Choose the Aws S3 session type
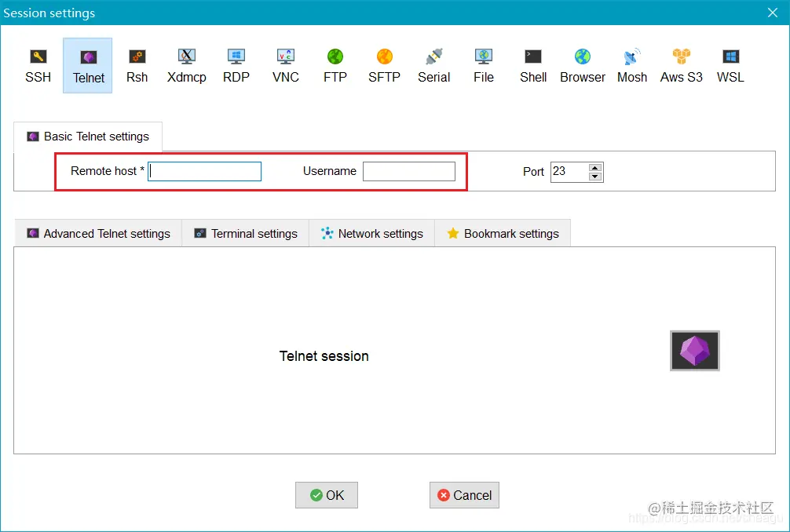 681,66
